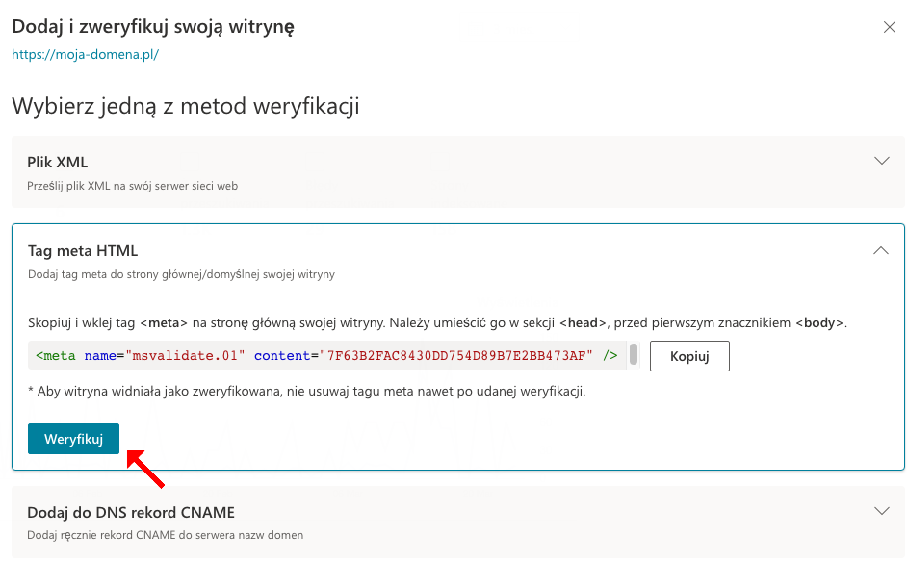Click the meta tag field scrollbar
This screenshot has width=908, height=588.
633,355
